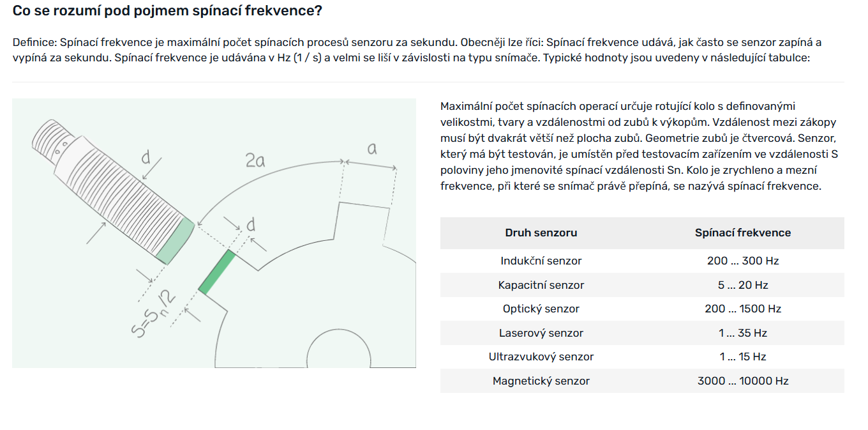This screenshot has width=868, height=430.
Task: Click the heading about spínací frekvence
Action: click(x=167, y=11)
